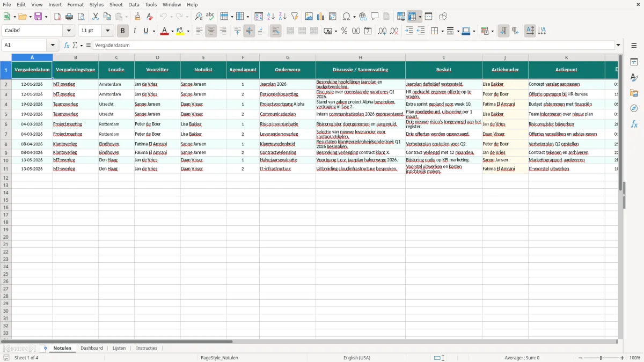The image size is (644, 362).
Task: Switch to the Lijsten sheet tab
Action: [119, 348]
